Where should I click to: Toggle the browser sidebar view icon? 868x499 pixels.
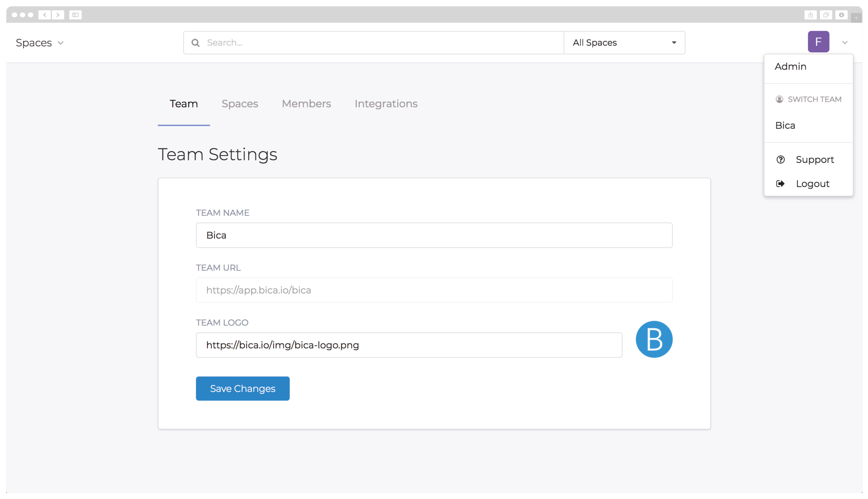75,15
